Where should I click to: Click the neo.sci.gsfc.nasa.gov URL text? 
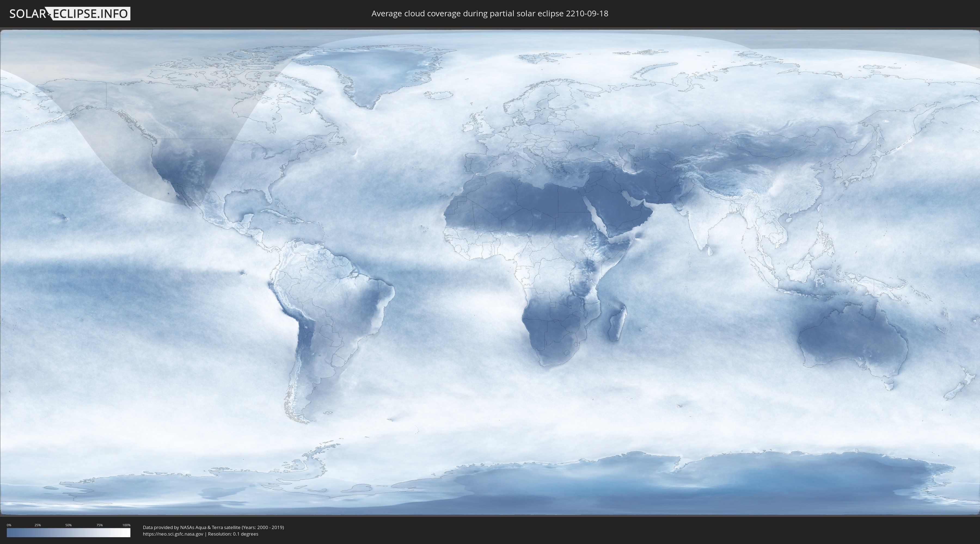click(x=173, y=534)
